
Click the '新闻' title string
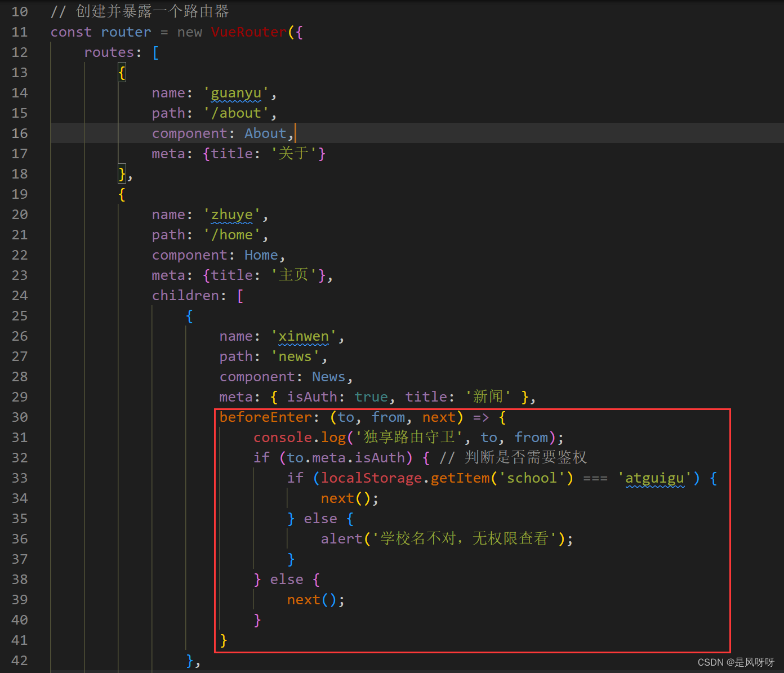(x=488, y=397)
